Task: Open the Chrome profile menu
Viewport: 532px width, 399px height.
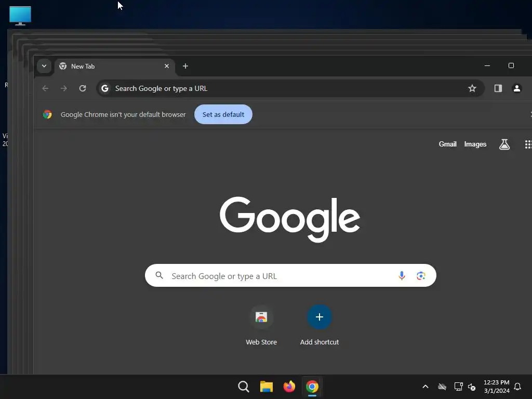Action: (x=517, y=88)
